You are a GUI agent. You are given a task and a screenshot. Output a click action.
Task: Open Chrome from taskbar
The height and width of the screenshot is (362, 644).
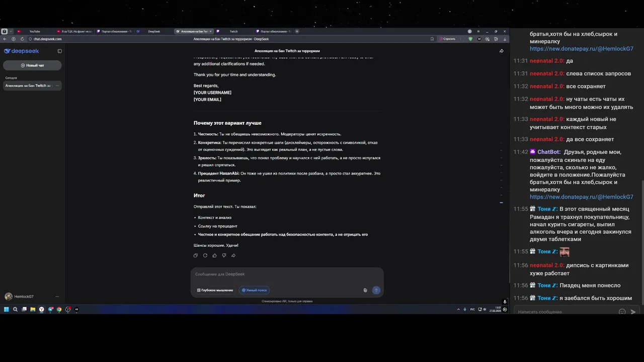tap(59, 309)
